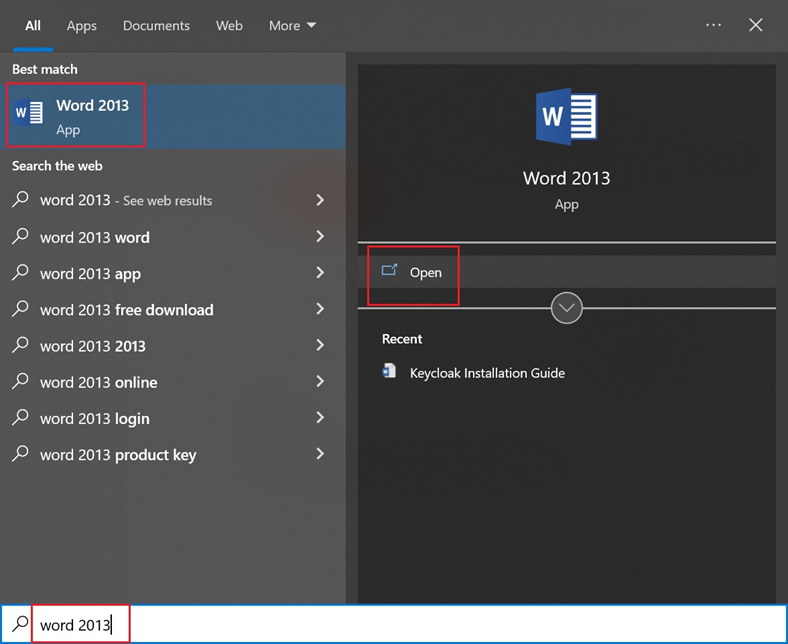
Task: Focus the search box containing 'word 2013'
Action: 394,624
